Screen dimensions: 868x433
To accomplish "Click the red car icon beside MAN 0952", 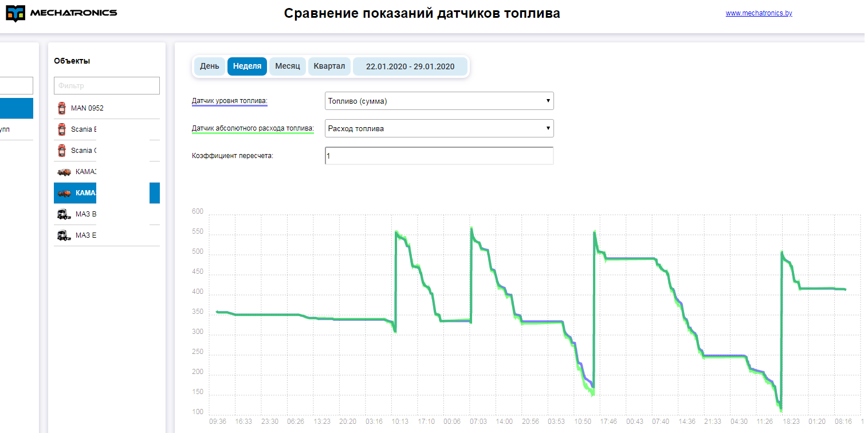I will coord(62,108).
